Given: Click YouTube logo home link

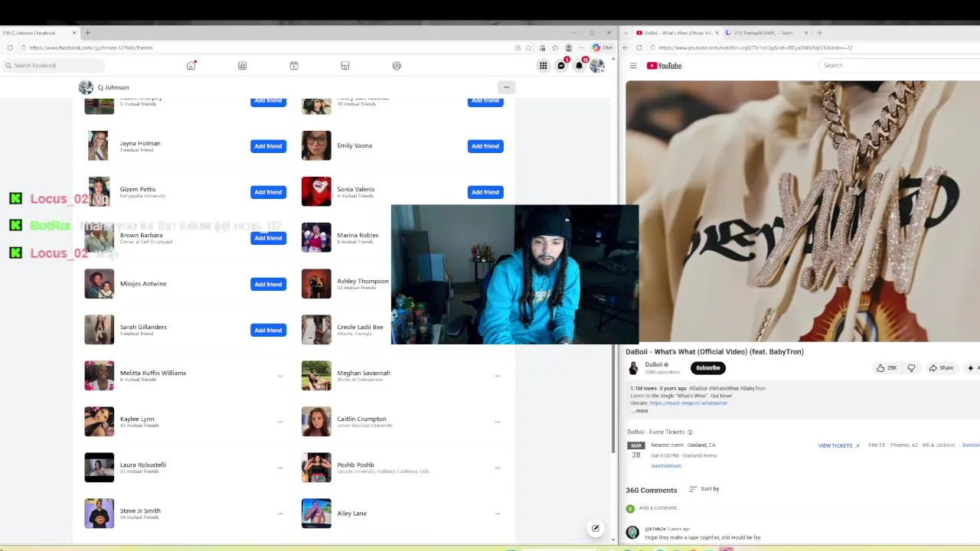Looking at the screenshot, I should (665, 66).
